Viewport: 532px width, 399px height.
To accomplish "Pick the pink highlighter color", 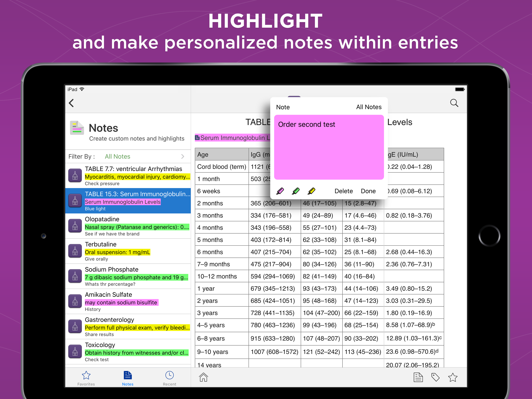I will point(280,191).
